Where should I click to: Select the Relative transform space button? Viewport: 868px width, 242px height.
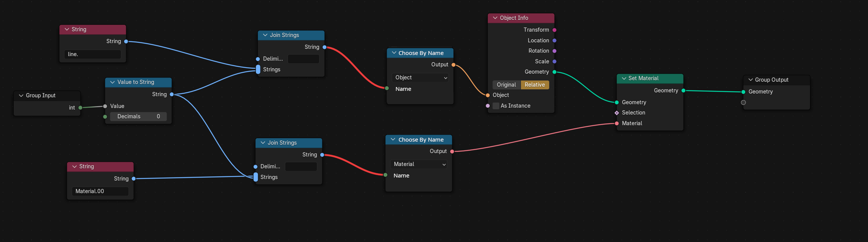[535, 85]
